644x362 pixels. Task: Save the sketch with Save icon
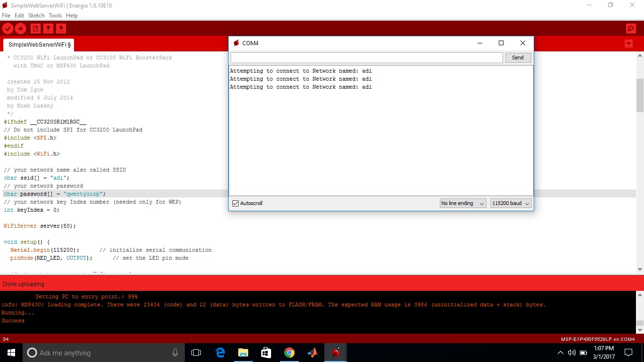click(x=61, y=29)
